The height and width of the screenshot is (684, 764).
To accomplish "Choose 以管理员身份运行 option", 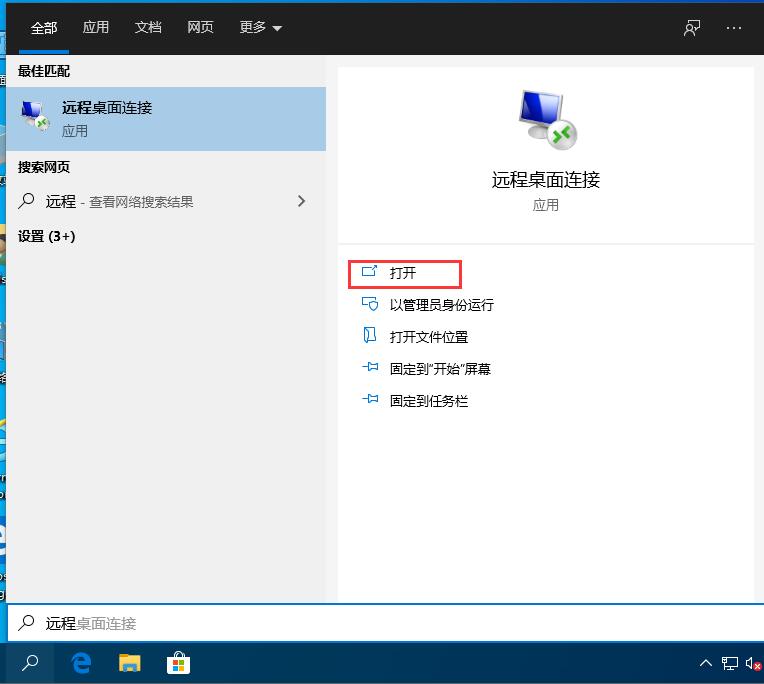I will tap(441, 305).
